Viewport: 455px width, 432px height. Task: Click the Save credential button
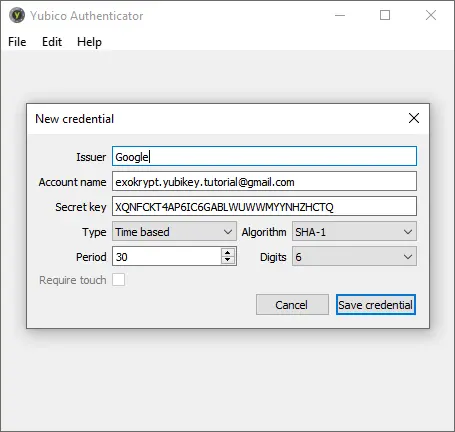pos(376,304)
